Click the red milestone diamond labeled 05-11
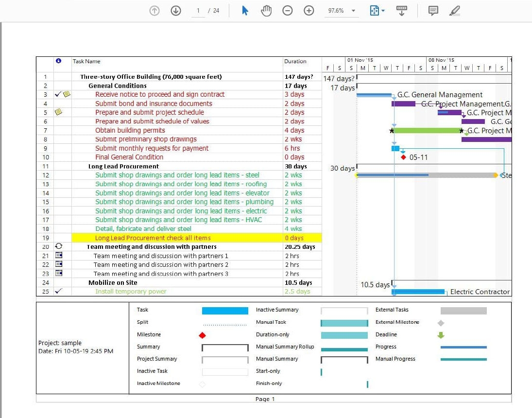 point(404,157)
